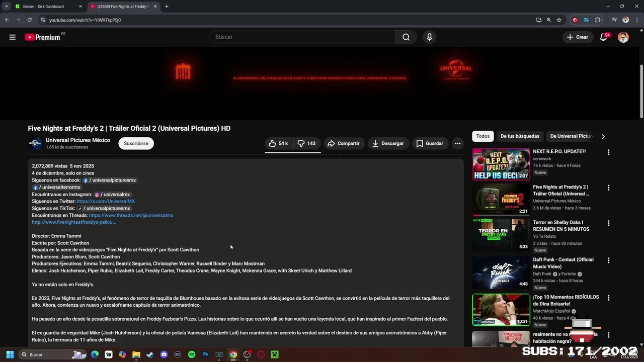Open Chrome three-dot menu
Image resolution: width=644 pixels, height=362 pixels.
click(x=636, y=20)
